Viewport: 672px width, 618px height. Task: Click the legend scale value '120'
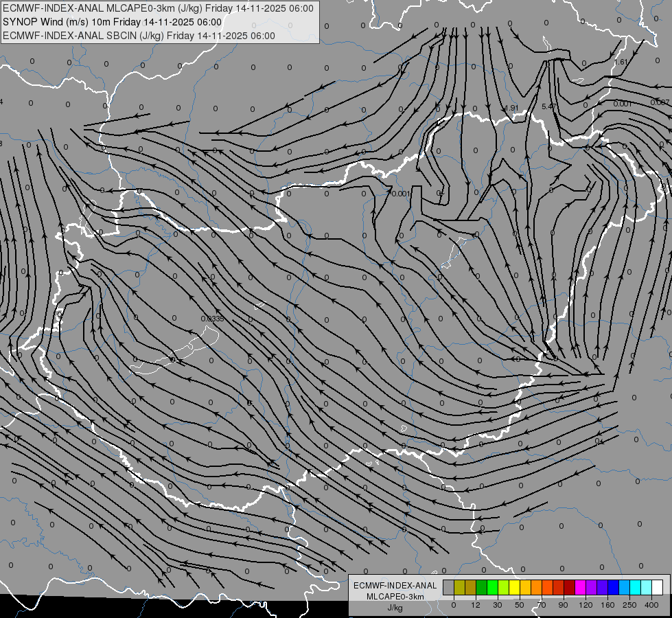(x=586, y=605)
